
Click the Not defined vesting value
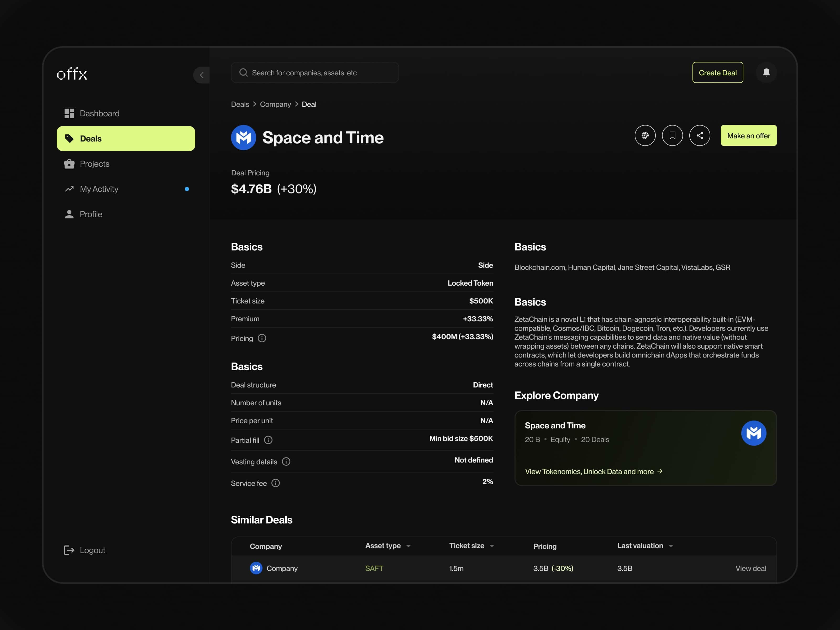coord(474,460)
